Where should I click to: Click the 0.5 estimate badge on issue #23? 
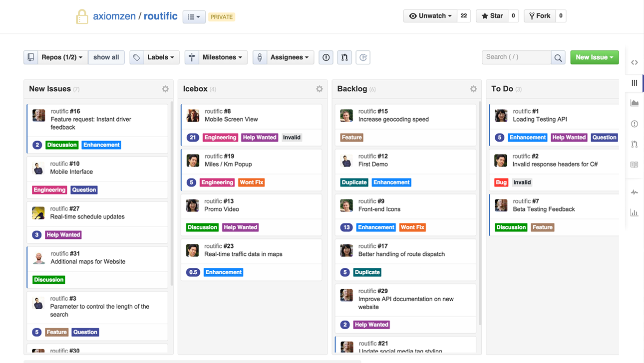193,272
